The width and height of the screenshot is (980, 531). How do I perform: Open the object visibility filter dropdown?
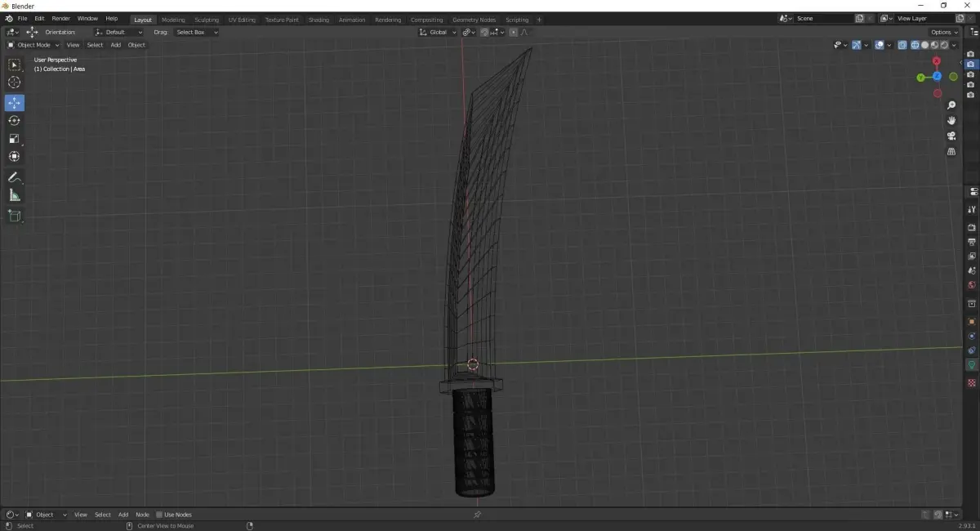840,45
